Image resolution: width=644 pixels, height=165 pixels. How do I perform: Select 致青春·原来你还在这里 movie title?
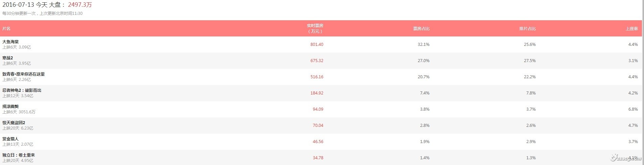click(x=23, y=74)
